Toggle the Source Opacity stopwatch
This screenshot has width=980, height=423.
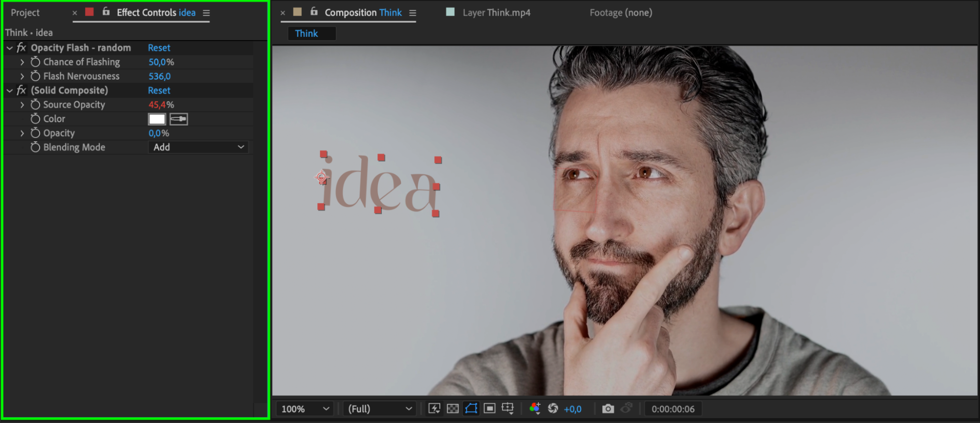click(35, 105)
